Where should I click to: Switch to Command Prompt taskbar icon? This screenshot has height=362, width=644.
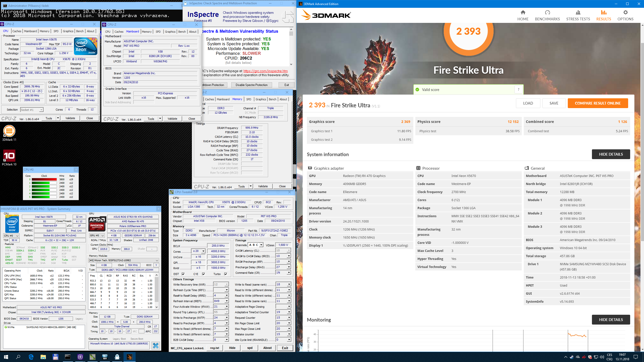pos(68,357)
